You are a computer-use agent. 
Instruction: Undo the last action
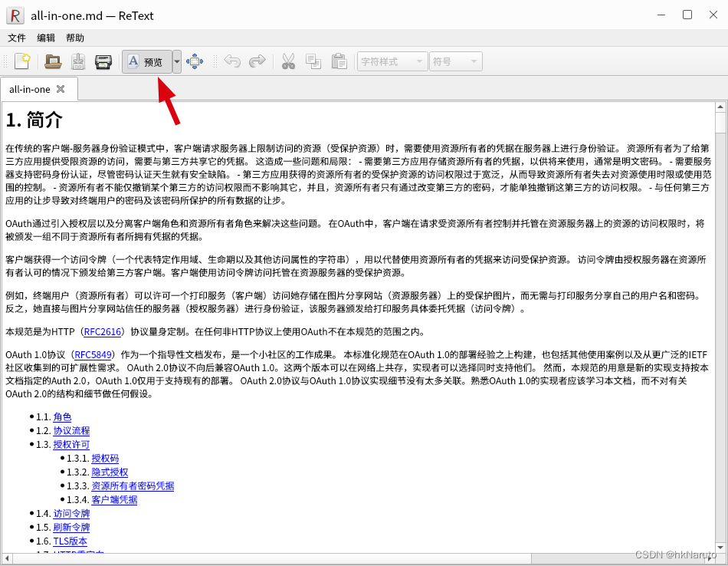(232, 62)
